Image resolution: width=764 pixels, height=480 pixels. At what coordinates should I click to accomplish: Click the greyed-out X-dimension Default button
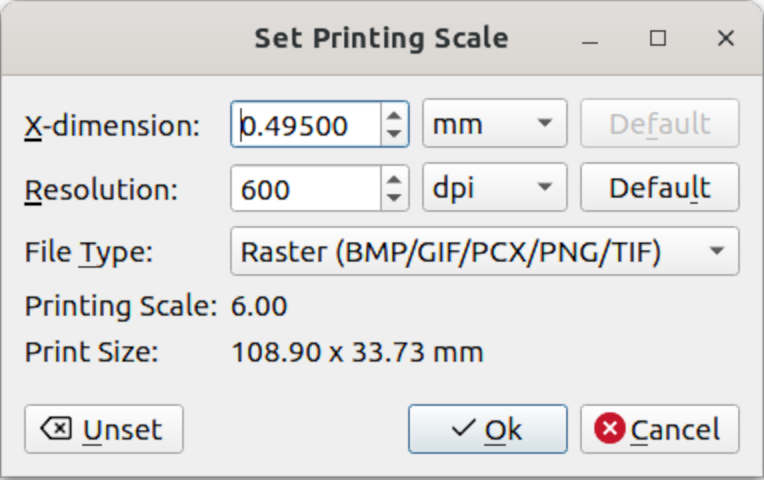tap(659, 124)
